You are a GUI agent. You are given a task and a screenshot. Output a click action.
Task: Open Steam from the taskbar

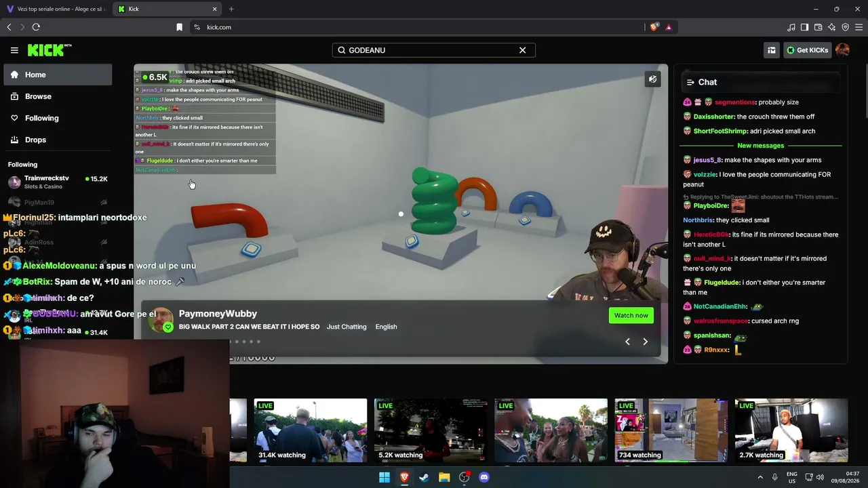pos(424,477)
